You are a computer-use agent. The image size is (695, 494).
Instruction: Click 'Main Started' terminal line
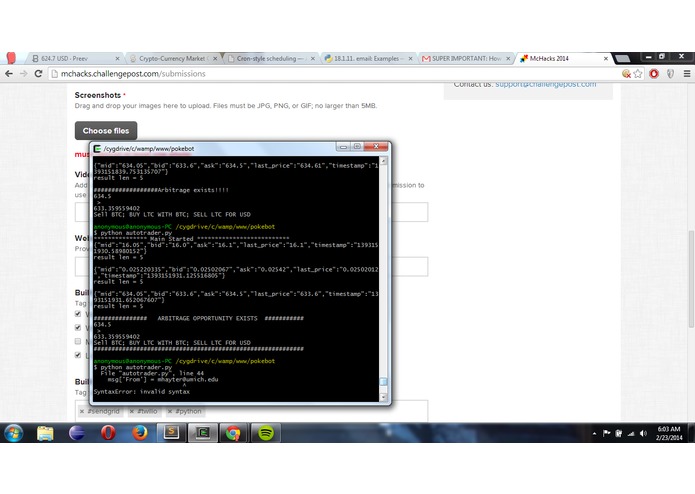[191, 238]
